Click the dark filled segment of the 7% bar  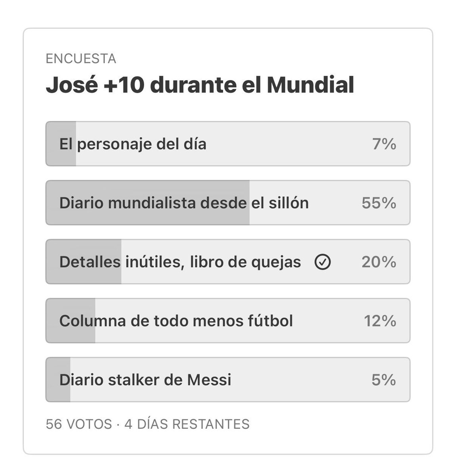[61, 144]
